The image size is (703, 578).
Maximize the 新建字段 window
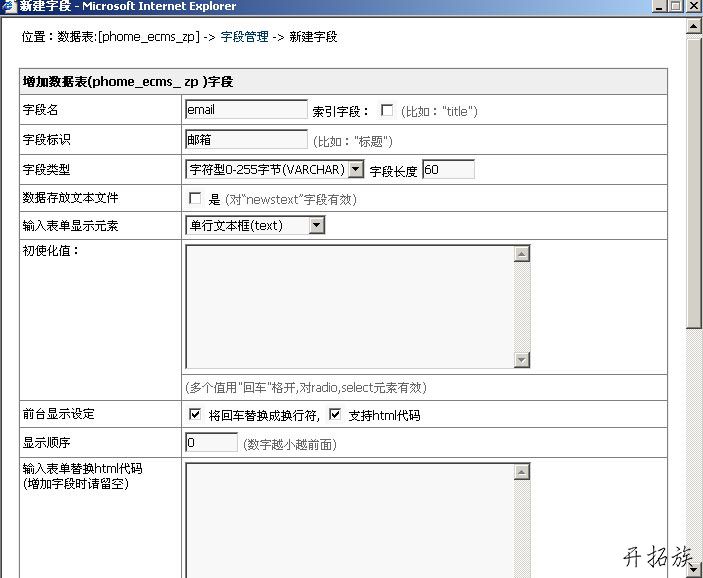pyautogui.click(x=675, y=6)
